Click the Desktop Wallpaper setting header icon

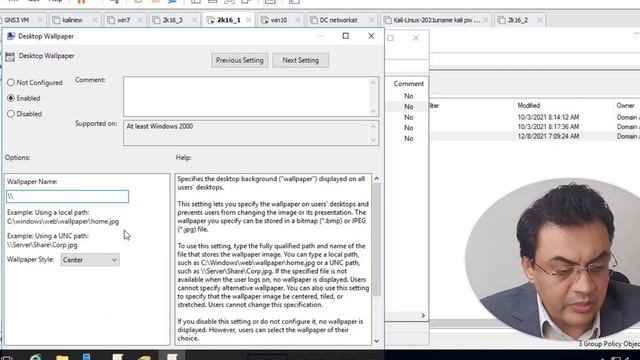point(10,57)
